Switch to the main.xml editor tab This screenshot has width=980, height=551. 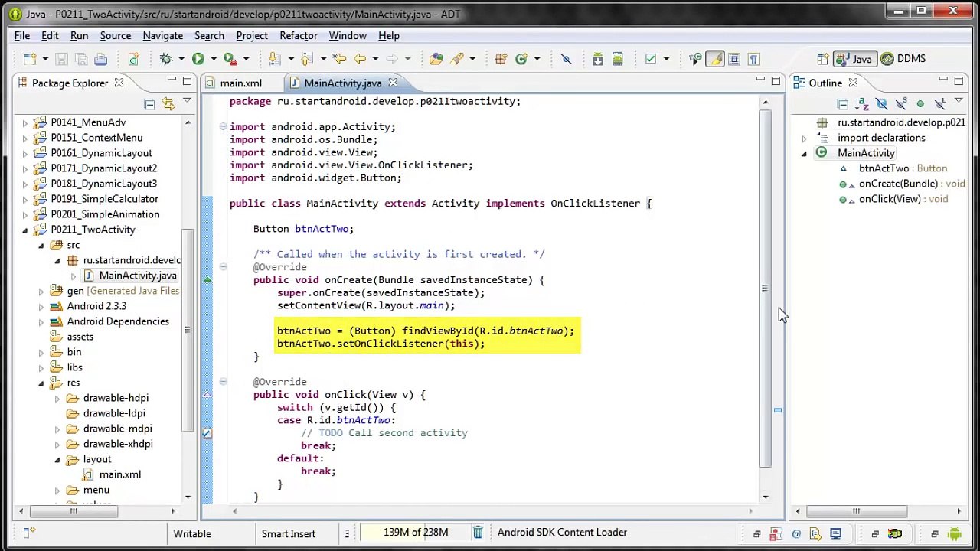240,83
